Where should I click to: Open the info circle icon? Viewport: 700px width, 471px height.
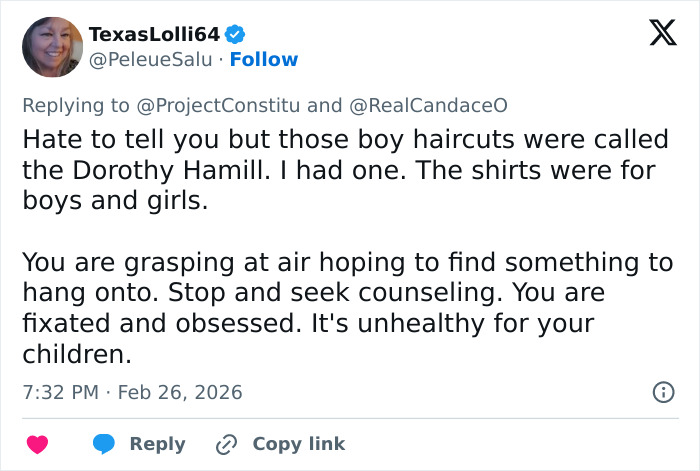point(663,392)
